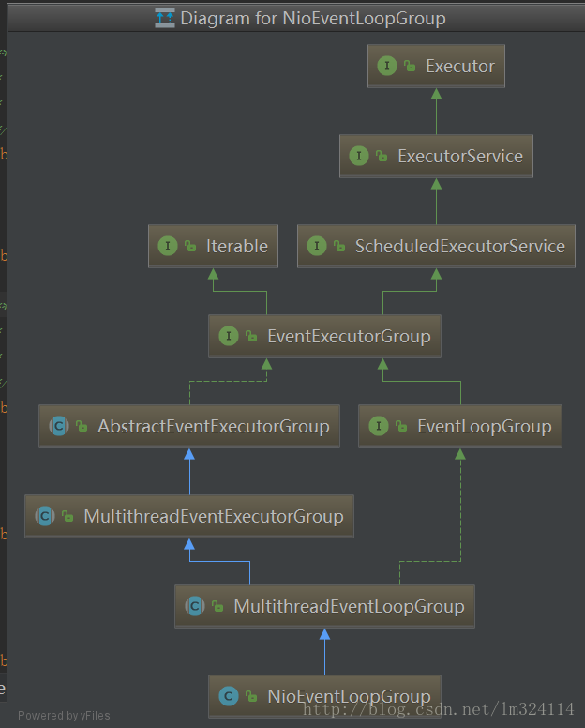The width and height of the screenshot is (585, 728).
Task: Click the MultithreadEventLoopGroup label text
Action: [x=349, y=606]
